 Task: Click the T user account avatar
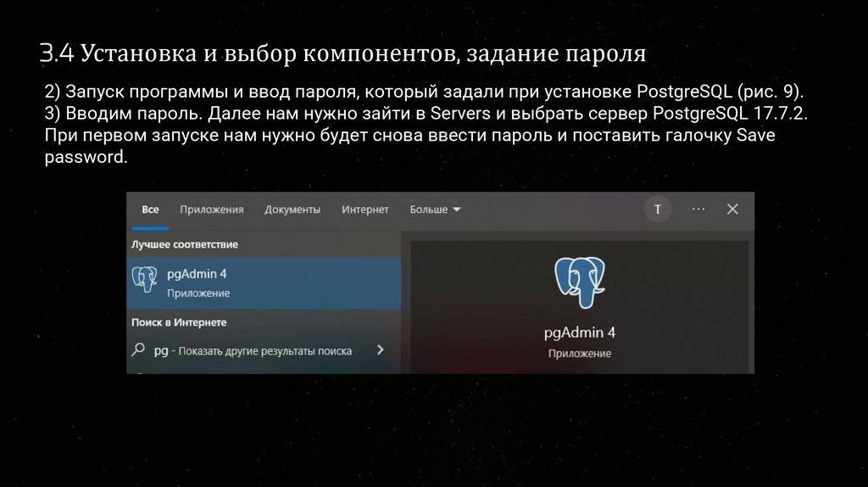(658, 210)
